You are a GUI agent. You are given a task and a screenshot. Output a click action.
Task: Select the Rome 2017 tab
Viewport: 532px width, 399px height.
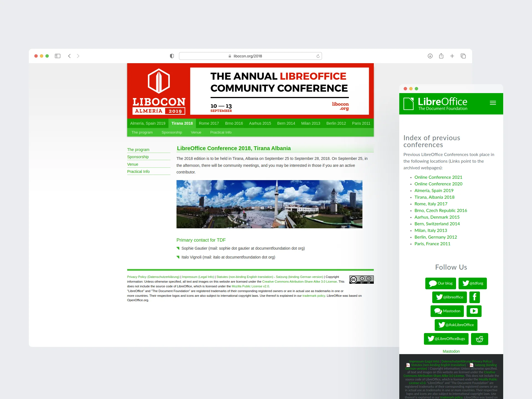click(209, 123)
